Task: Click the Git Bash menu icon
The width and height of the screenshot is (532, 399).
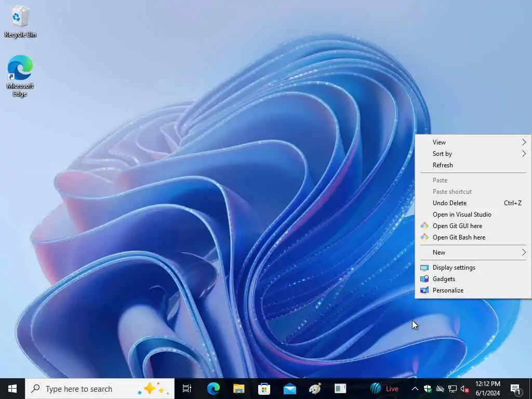Action: click(x=424, y=237)
